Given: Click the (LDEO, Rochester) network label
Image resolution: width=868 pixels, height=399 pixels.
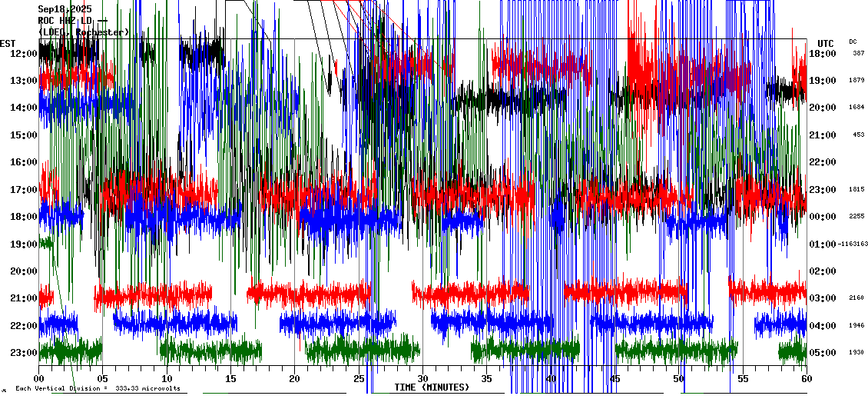Looking at the screenshot, I should point(83,32).
